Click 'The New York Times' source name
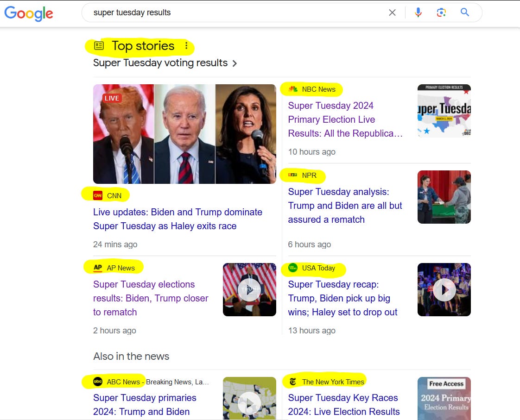 point(333,382)
